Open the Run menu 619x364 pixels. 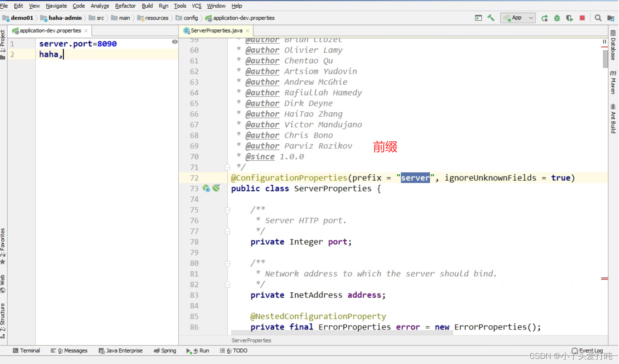point(164,6)
